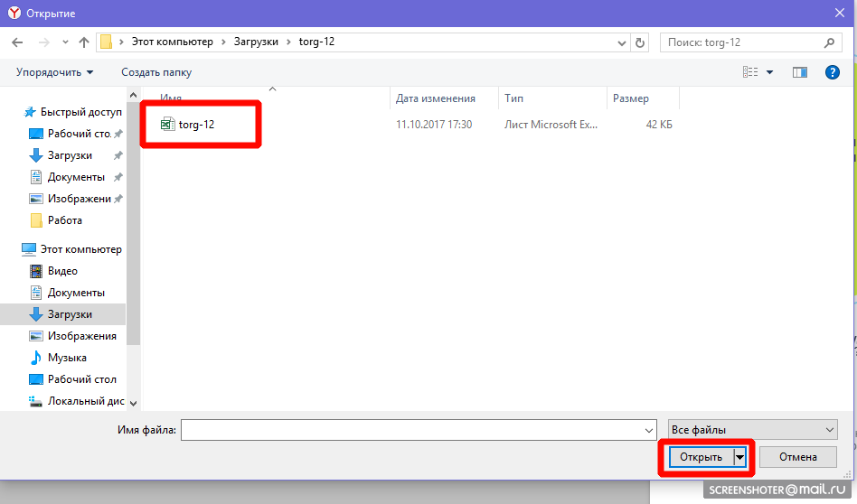
Task: Click the navigation pane scroll down arrow
Action: tap(134, 403)
